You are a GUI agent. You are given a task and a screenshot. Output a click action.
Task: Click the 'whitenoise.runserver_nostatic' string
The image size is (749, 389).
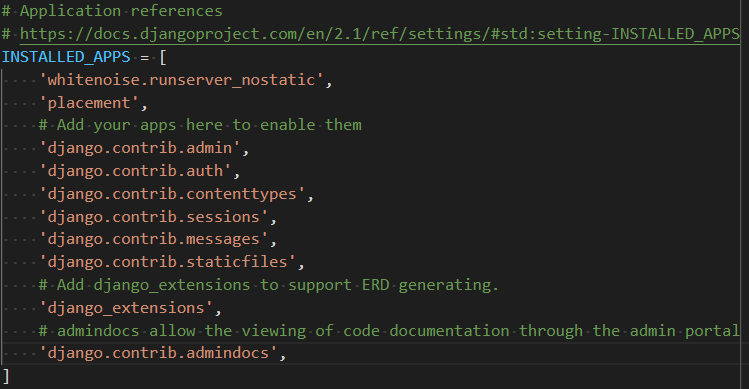[x=181, y=80]
